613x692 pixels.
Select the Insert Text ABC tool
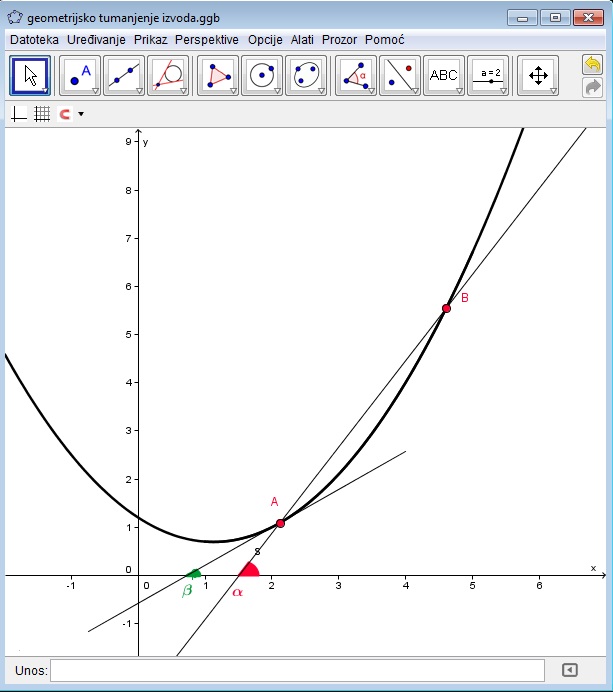(x=443, y=75)
